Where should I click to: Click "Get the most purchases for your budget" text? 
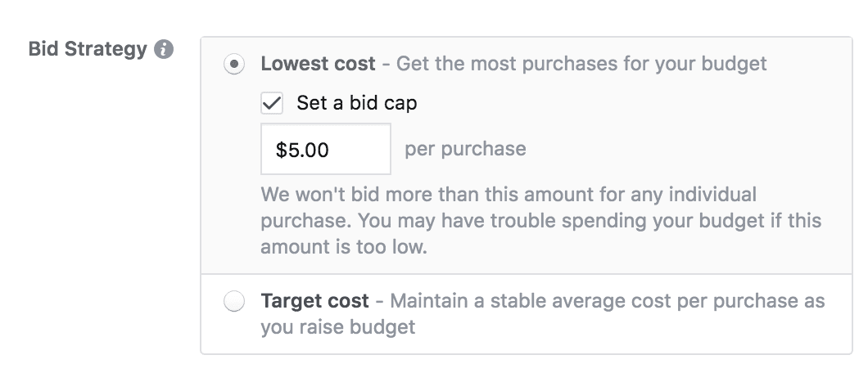581,64
